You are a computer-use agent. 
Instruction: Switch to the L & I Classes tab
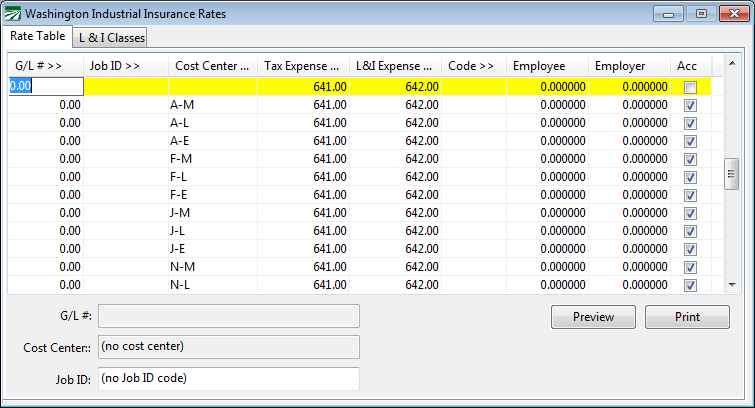(x=111, y=38)
